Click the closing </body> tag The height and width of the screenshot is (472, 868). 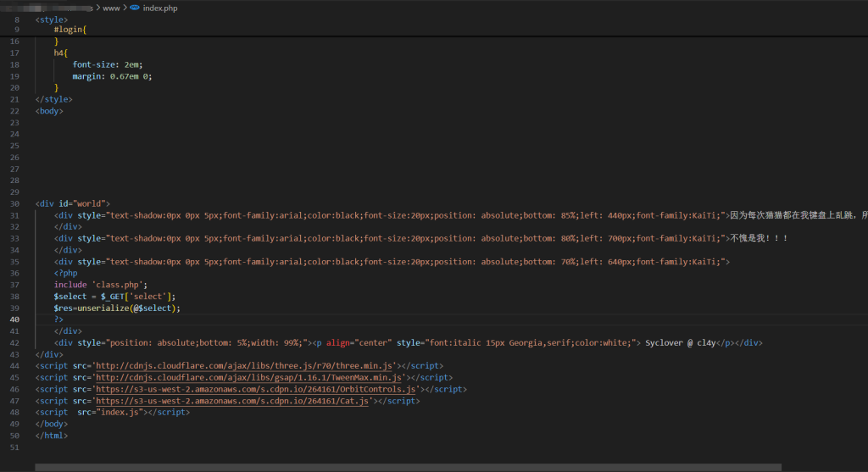pos(52,424)
